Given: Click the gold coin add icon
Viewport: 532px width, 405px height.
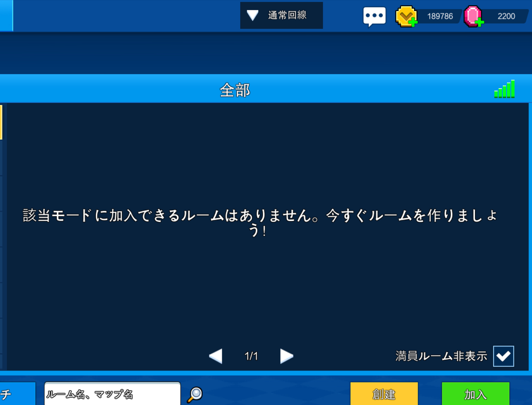Looking at the screenshot, I should click(406, 17).
